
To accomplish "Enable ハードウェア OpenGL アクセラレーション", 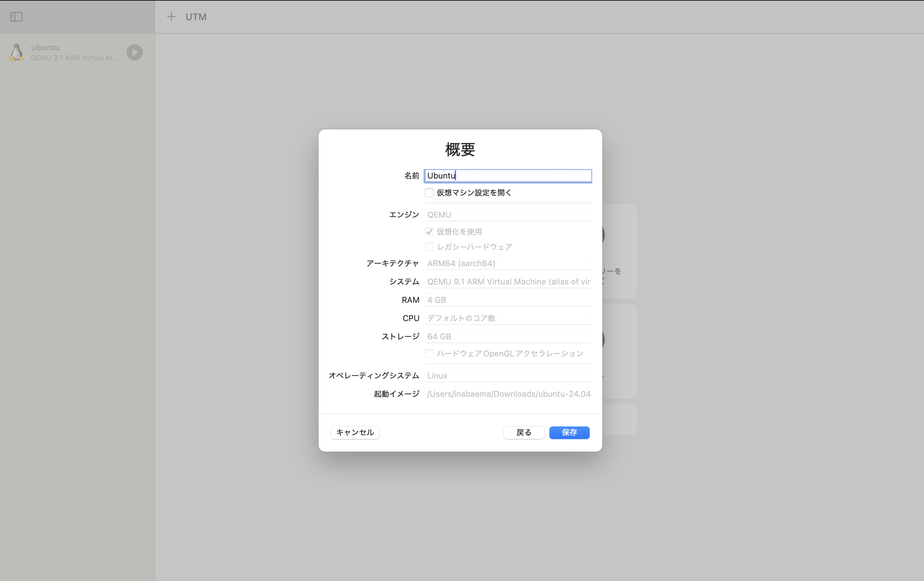I will pyautogui.click(x=429, y=354).
